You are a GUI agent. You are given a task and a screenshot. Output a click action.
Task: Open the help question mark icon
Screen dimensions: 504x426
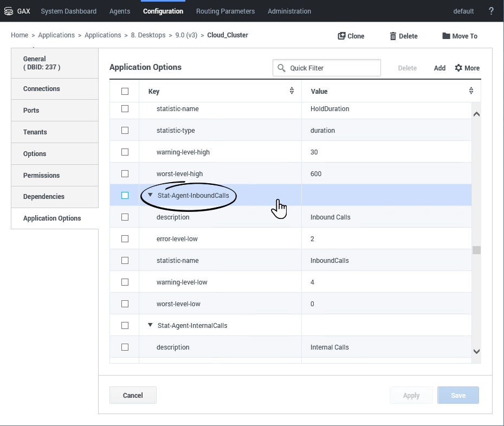[x=491, y=11]
